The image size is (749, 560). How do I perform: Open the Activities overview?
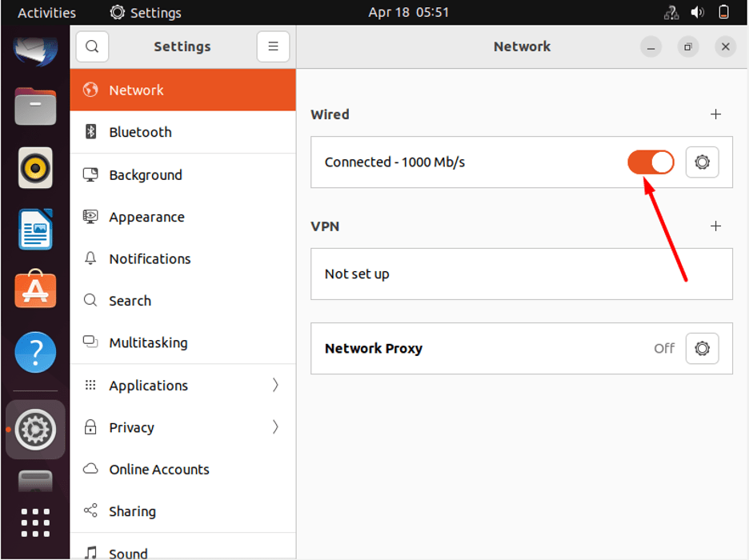click(46, 12)
